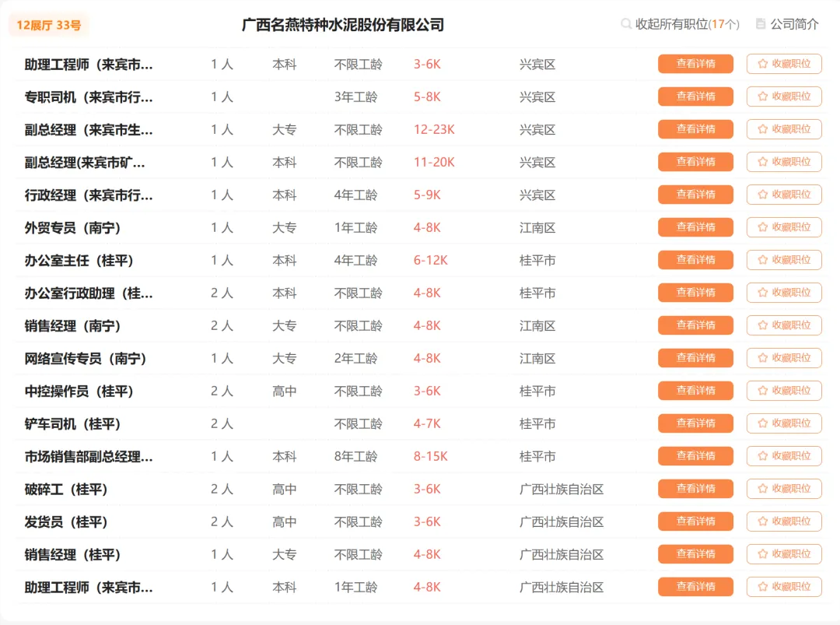This screenshot has width=840, height=625.
Task: Click the 8-15K salary value
Action: click(x=430, y=457)
